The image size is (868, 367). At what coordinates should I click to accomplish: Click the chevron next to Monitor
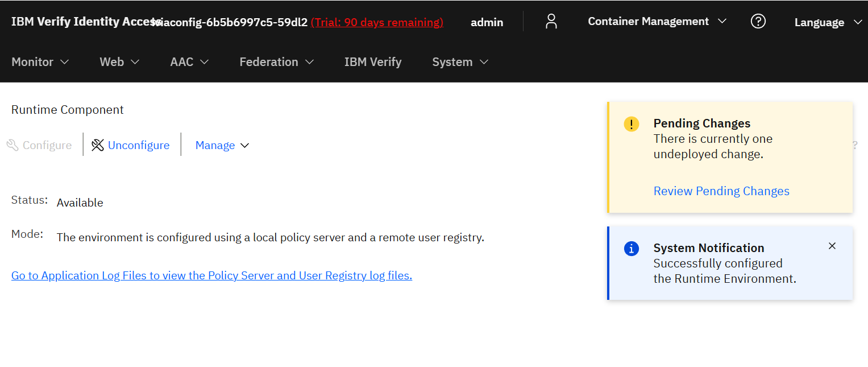click(64, 62)
